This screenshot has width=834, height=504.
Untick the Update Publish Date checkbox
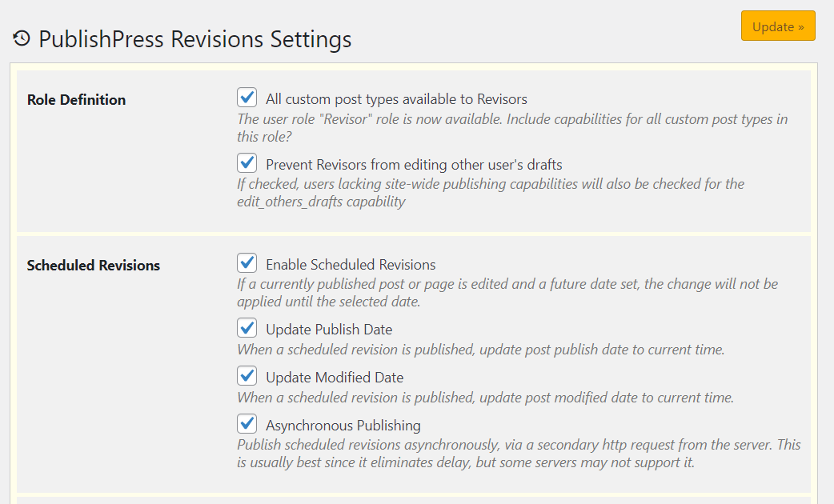(x=247, y=328)
